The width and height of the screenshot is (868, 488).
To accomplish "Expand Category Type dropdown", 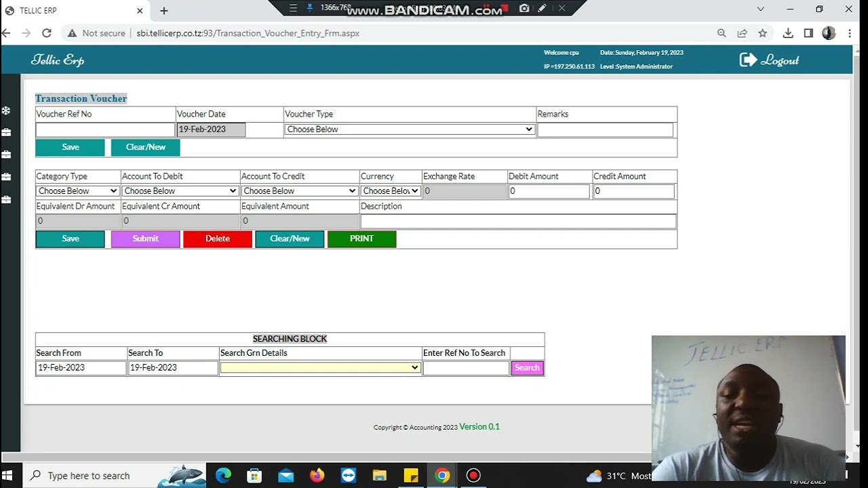I will click(x=78, y=191).
